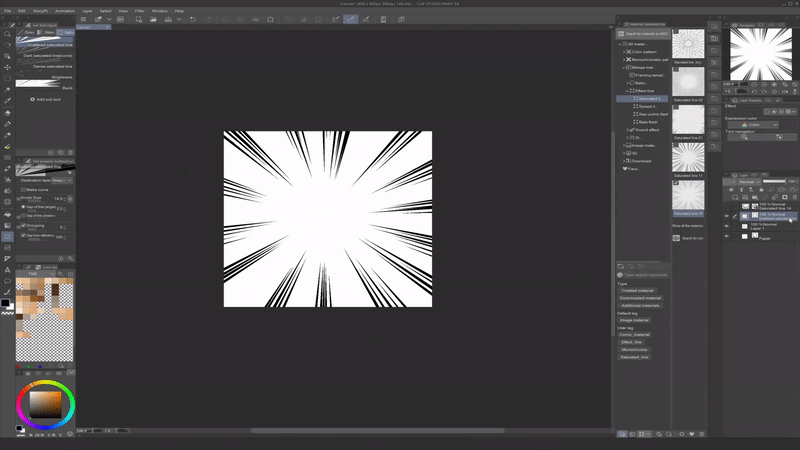Click delete material trash icon

pyautogui.click(x=702, y=434)
